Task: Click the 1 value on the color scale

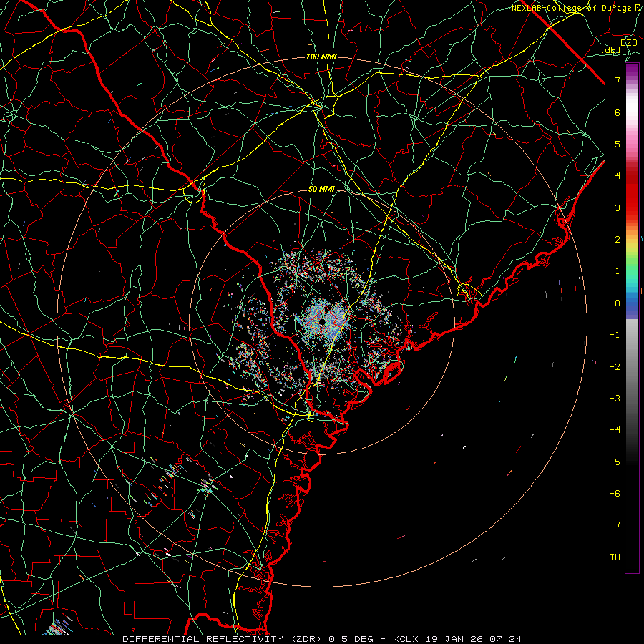Action: coord(618,271)
